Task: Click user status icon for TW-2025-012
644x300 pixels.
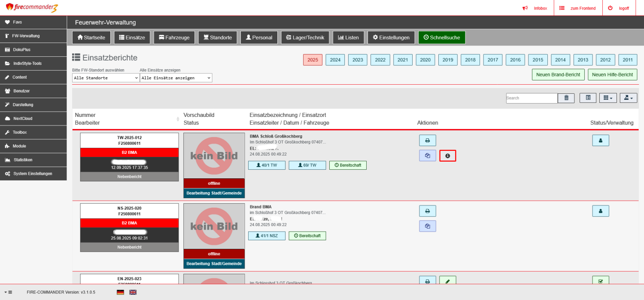Action: pyautogui.click(x=600, y=141)
